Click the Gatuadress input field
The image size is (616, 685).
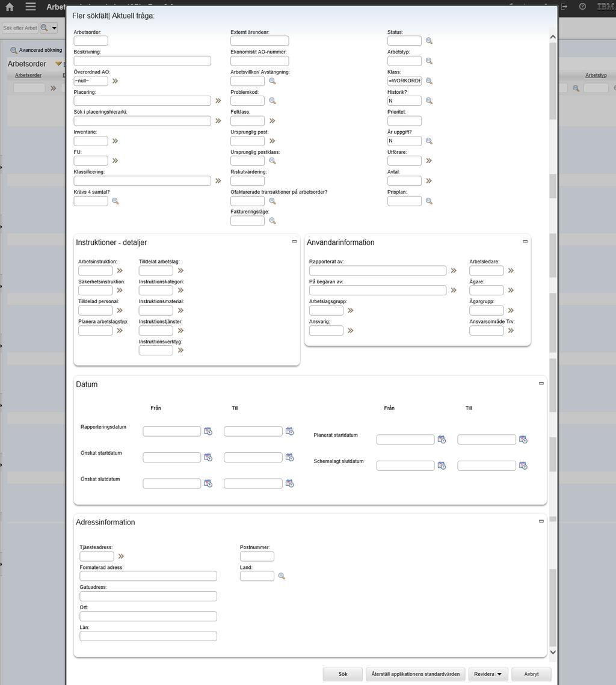[148, 597]
